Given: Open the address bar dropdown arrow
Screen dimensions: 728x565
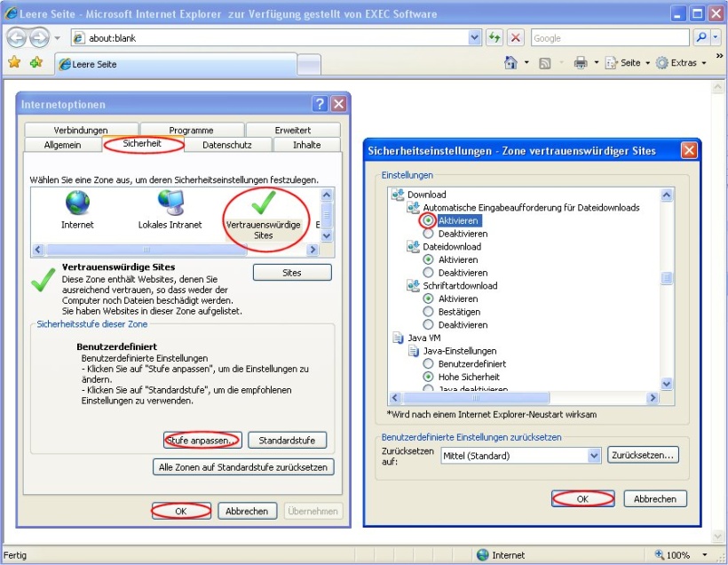Looking at the screenshot, I should [x=474, y=37].
